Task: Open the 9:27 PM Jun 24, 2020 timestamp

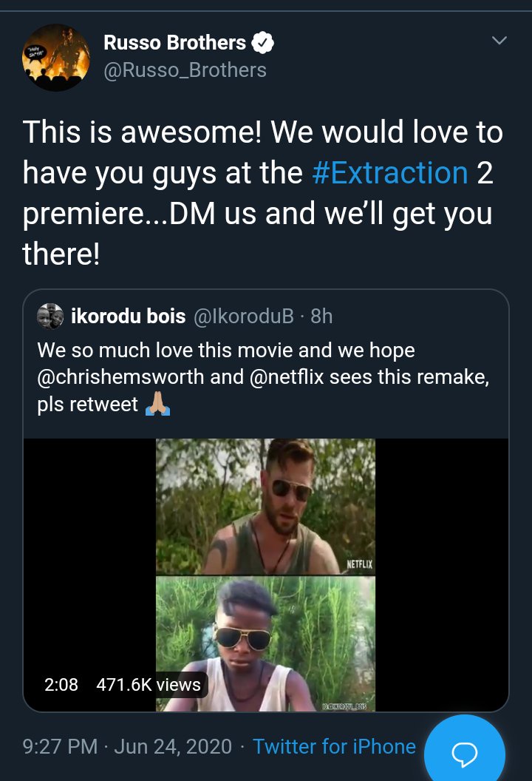Action: click(127, 747)
